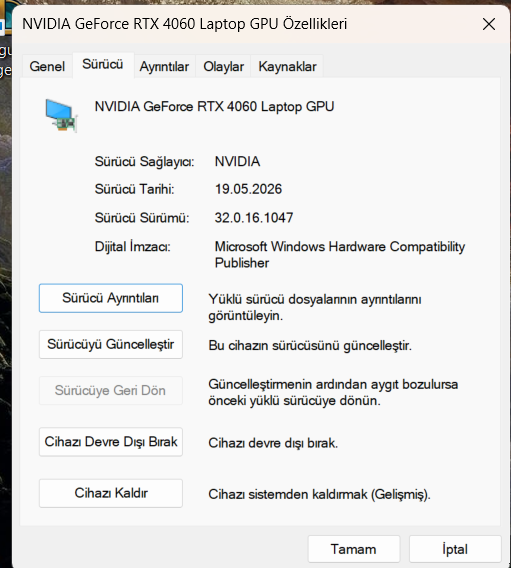The width and height of the screenshot is (511, 568).
Task: Open the Ayrıntılar tab
Action: (x=164, y=67)
